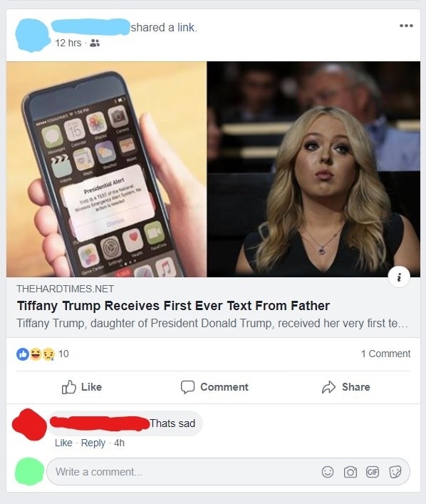Reply to the 'Thats sad' comment
This screenshot has width=426, height=504.
(x=93, y=443)
